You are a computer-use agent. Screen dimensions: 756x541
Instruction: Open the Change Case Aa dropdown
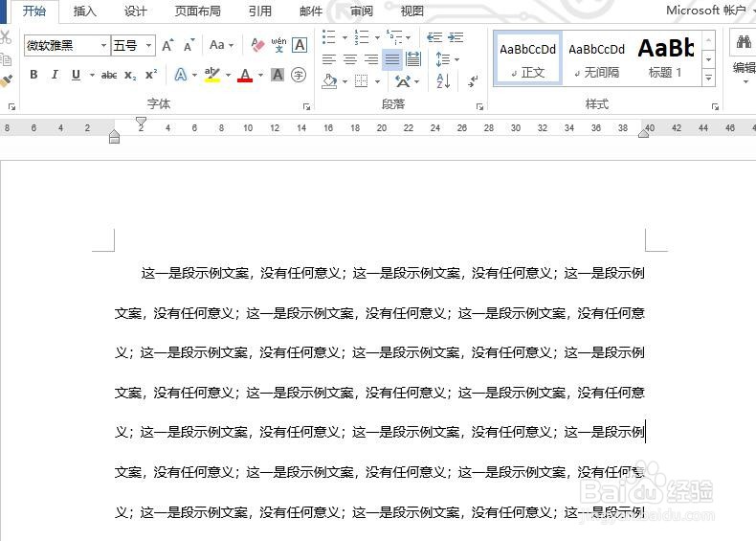tap(221, 45)
